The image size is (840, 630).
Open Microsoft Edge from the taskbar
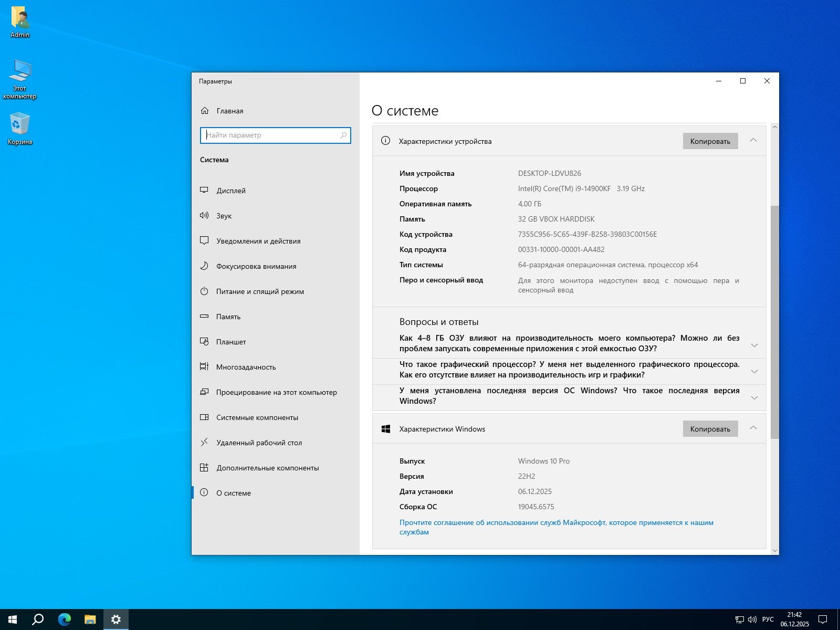click(x=65, y=619)
